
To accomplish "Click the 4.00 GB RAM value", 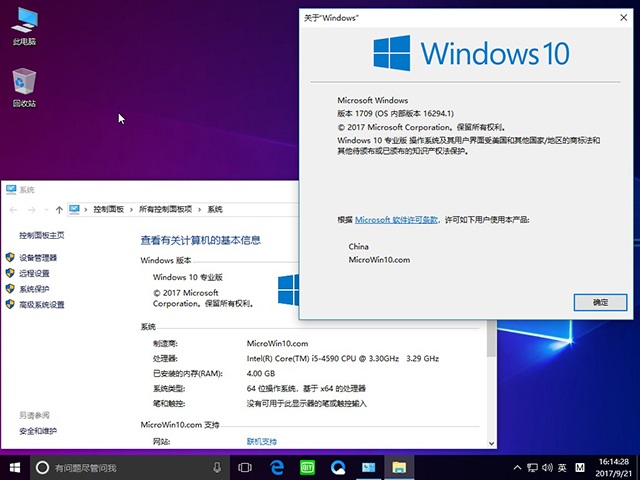I will pos(261,373).
